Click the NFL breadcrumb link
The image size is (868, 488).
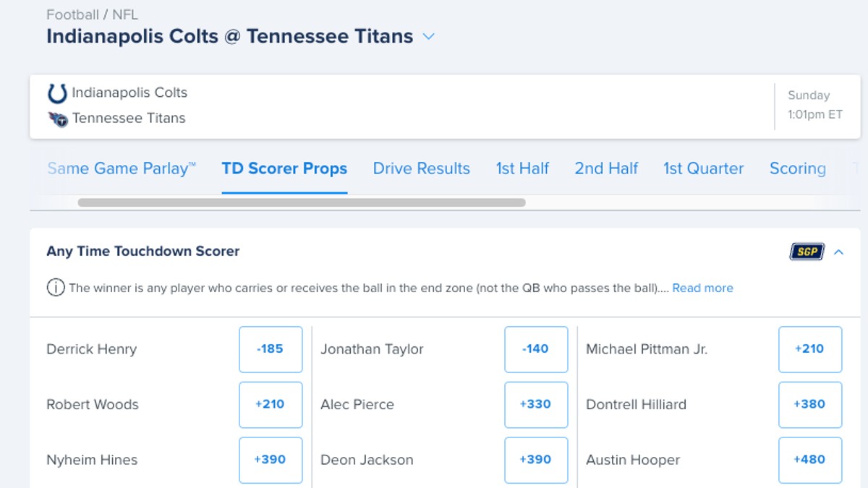[x=124, y=14]
